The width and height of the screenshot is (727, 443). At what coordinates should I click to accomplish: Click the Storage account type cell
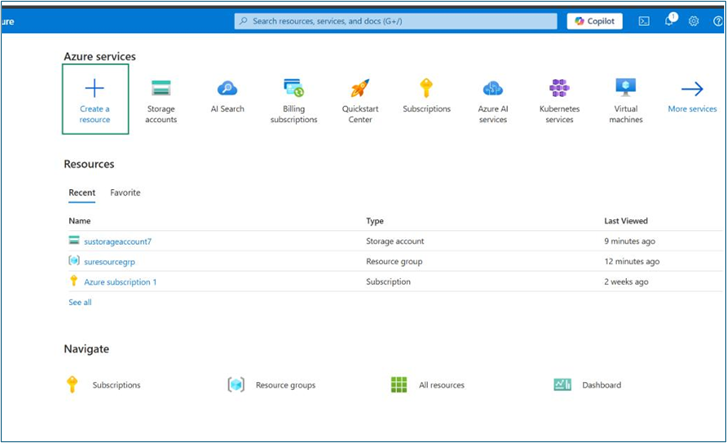coord(395,241)
